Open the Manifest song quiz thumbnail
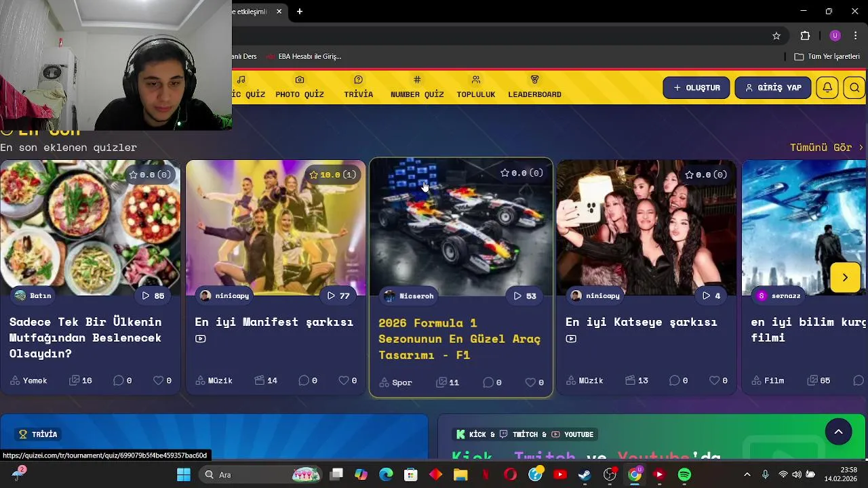Image resolution: width=868 pixels, height=488 pixels. point(276,228)
